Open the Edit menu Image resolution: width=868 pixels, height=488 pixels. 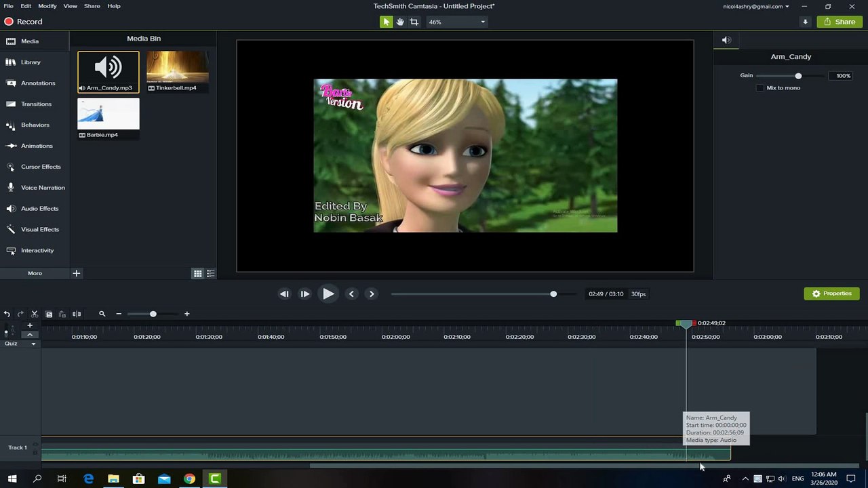tap(26, 6)
